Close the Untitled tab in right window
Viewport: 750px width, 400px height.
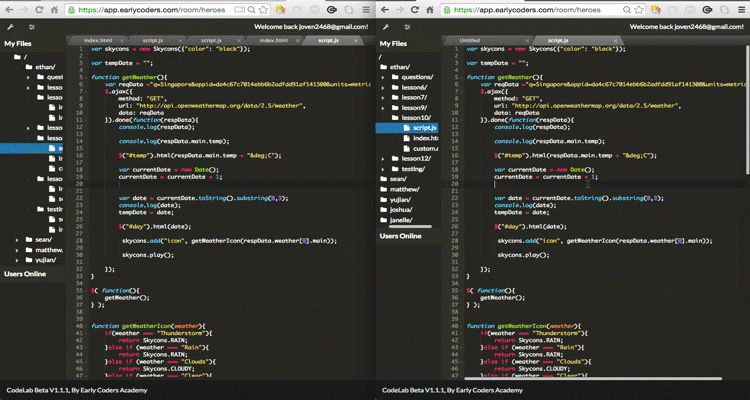pyautogui.click(x=526, y=41)
